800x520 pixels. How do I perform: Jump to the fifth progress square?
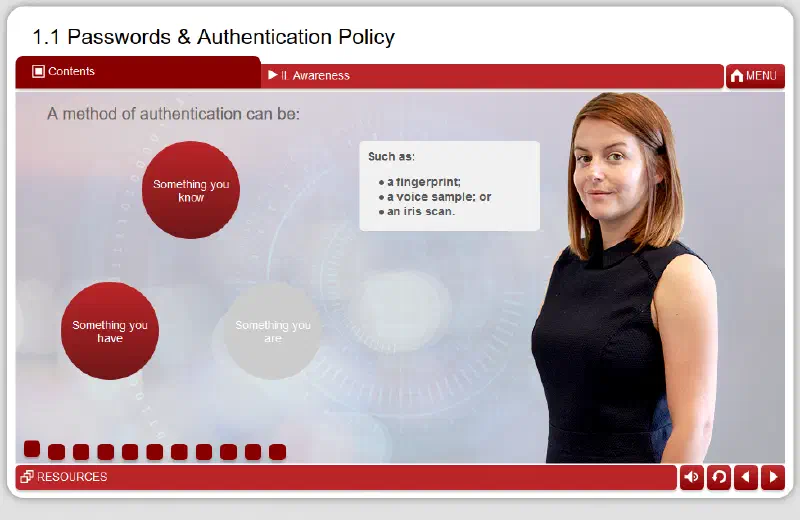[x=130, y=452]
